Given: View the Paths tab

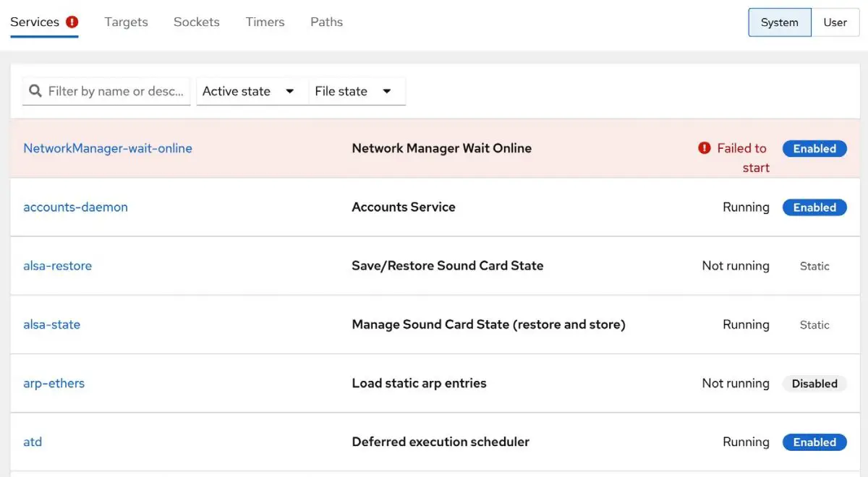Looking at the screenshot, I should 326,22.
